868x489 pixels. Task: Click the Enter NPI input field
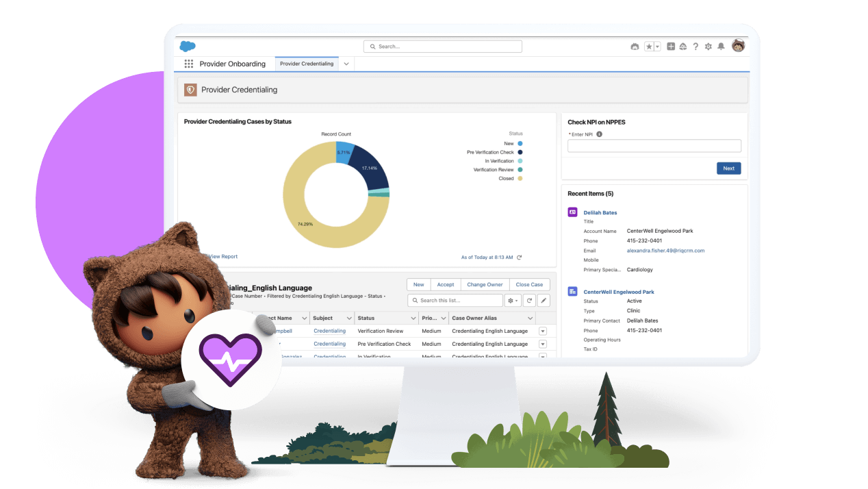point(654,146)
